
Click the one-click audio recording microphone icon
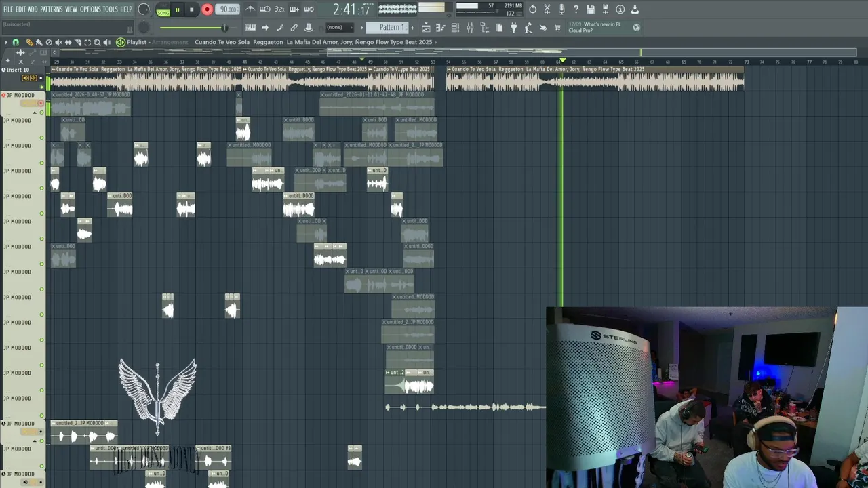pyautogui.click(x=561, y=9)
